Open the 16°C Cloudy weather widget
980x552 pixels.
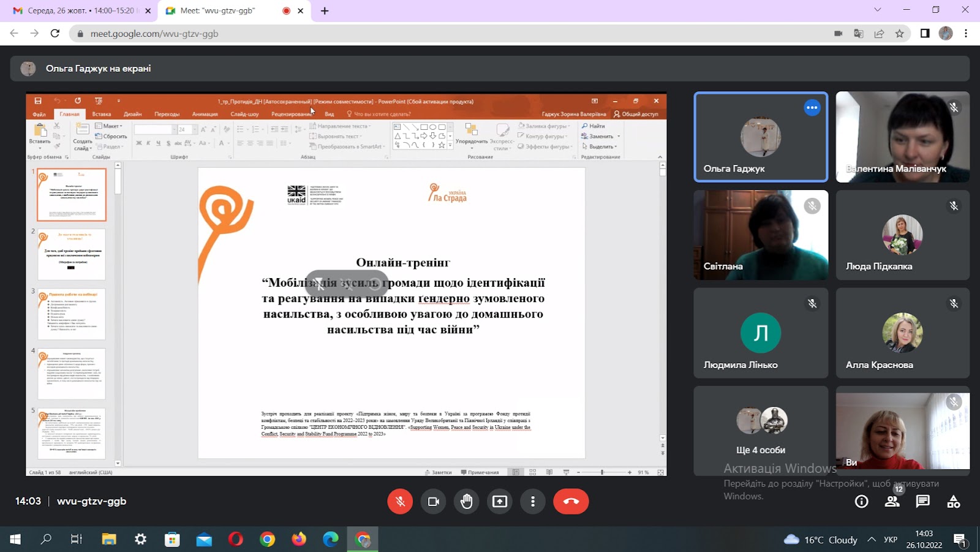click(821, 539)
